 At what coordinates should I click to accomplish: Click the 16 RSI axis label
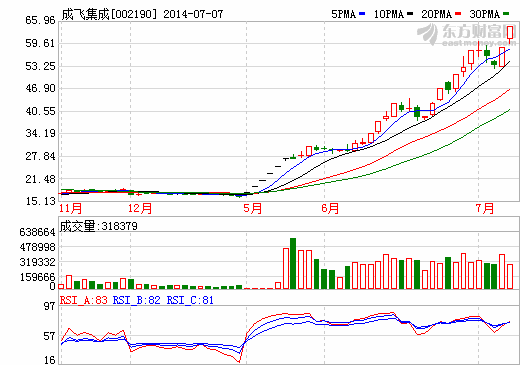(x=49, y=360)
